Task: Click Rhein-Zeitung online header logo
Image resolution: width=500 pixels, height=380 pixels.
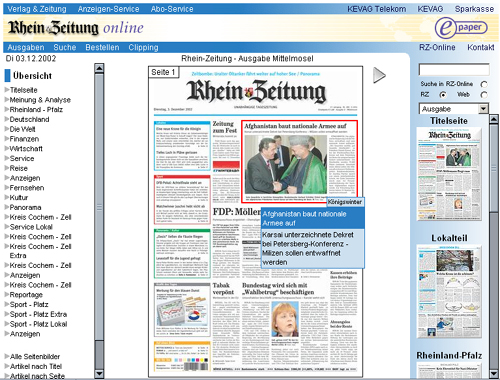Action: point(76,28)
